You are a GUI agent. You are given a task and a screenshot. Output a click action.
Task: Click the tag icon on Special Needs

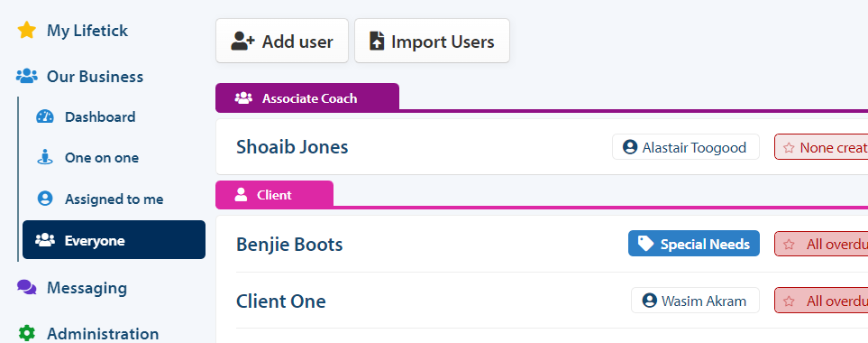click(644, 244)
